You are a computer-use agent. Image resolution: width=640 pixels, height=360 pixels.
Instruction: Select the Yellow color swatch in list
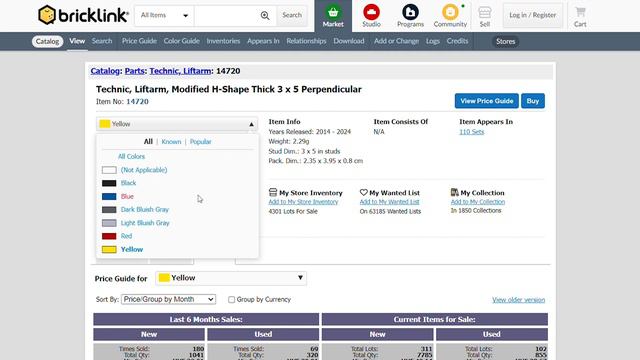109,249
